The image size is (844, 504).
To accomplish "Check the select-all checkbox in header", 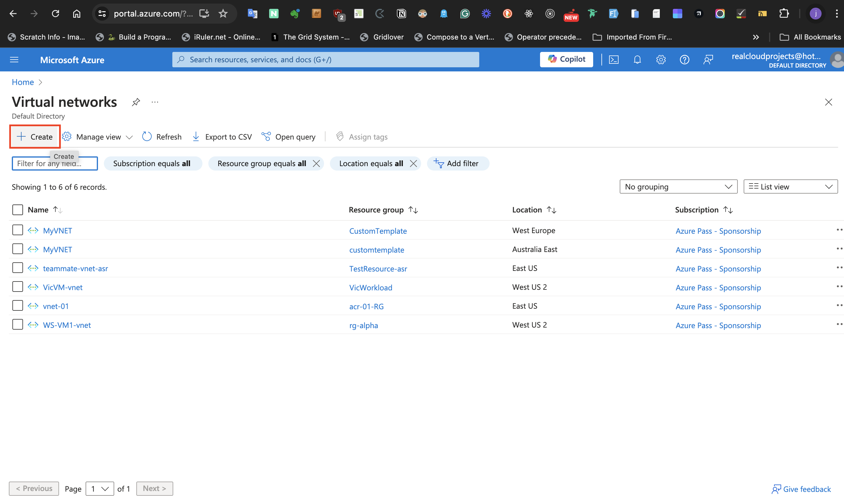I will point(17,210).
